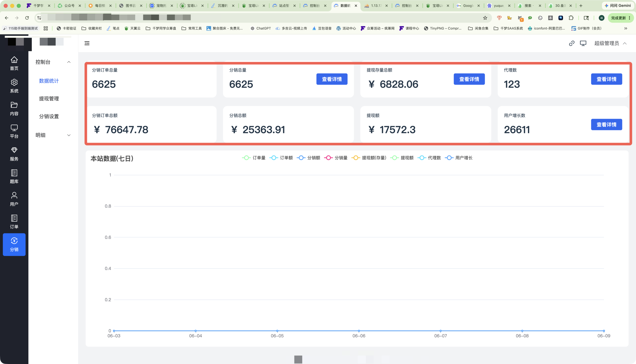Reload the page in Chrome

pos(27,18)
